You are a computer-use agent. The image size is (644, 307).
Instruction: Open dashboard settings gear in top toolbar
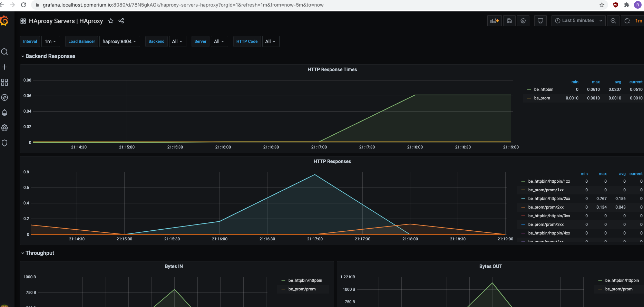pos(523,21)
